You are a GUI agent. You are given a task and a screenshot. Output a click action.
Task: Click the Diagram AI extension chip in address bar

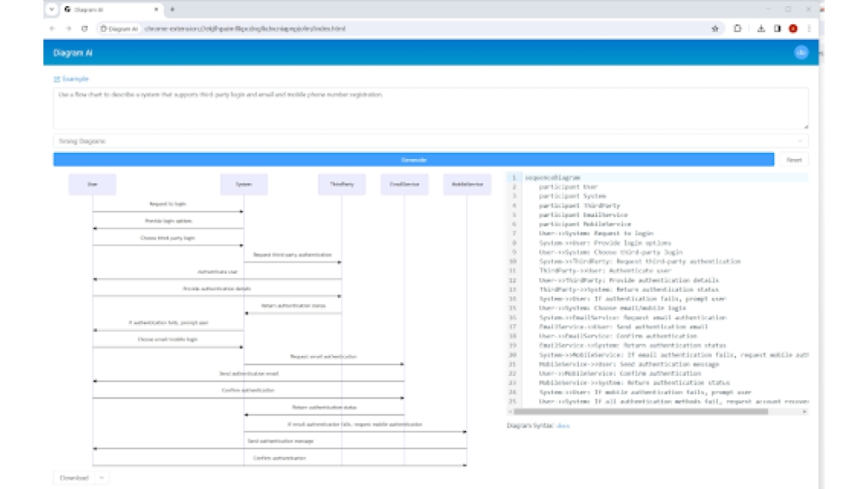coord(119,29)
